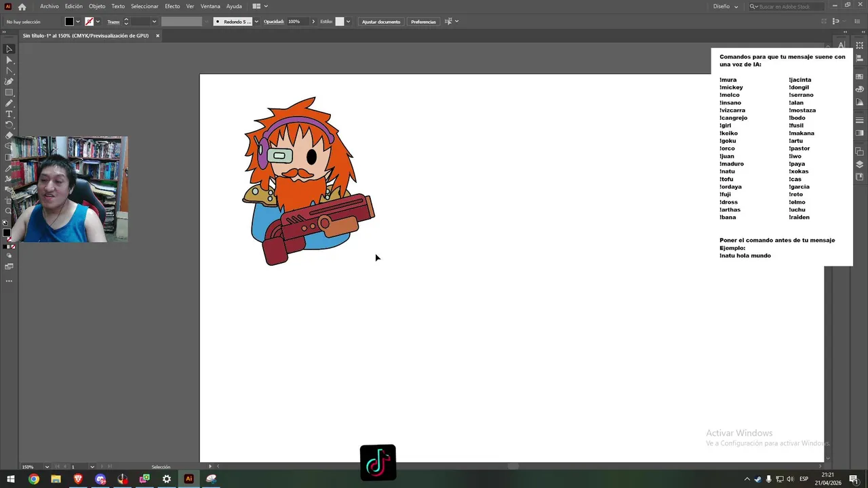
Task: Open the Transform panel icon
Action: tap(859, 45)
